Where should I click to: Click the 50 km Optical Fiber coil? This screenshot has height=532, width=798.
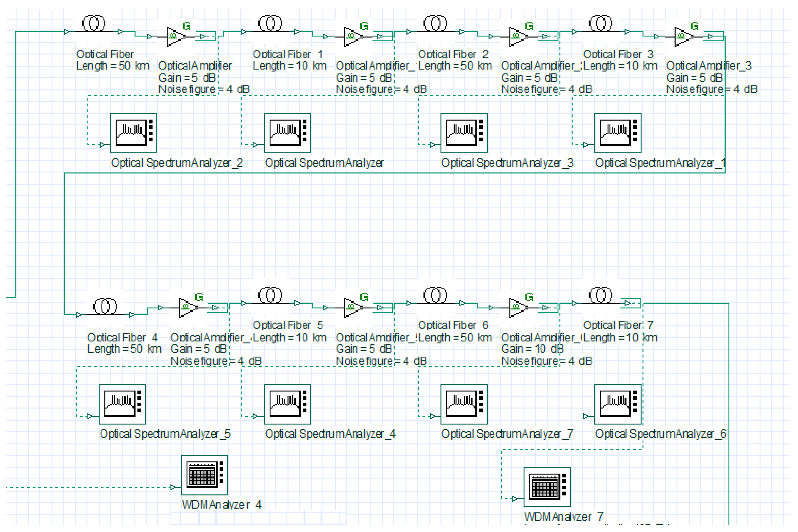[x=94, y=23]
